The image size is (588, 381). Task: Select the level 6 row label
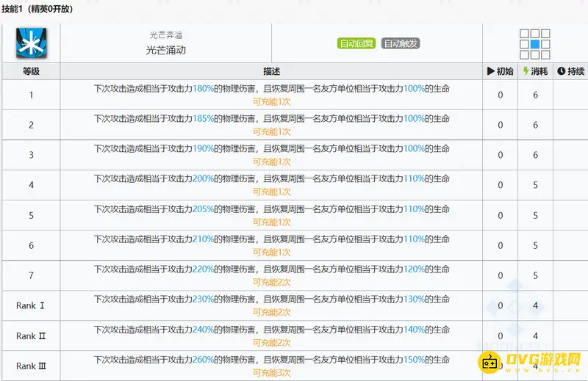point(31,246)
